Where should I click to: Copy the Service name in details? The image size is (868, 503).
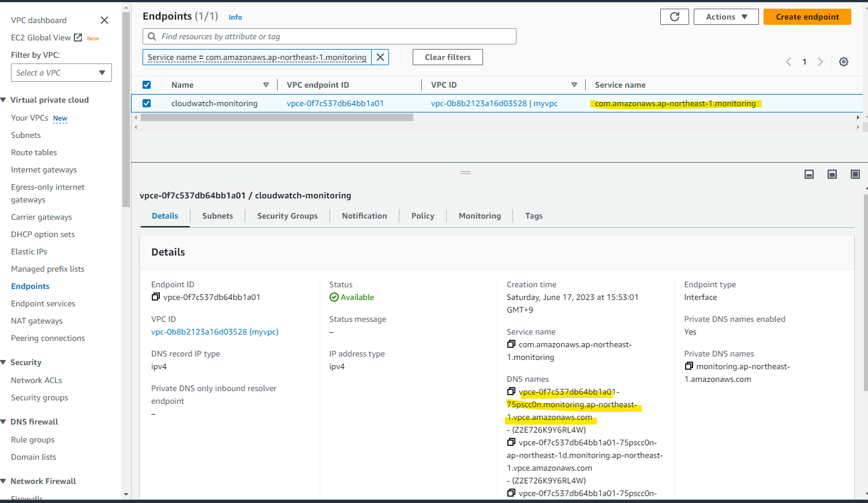pos(511,344)
